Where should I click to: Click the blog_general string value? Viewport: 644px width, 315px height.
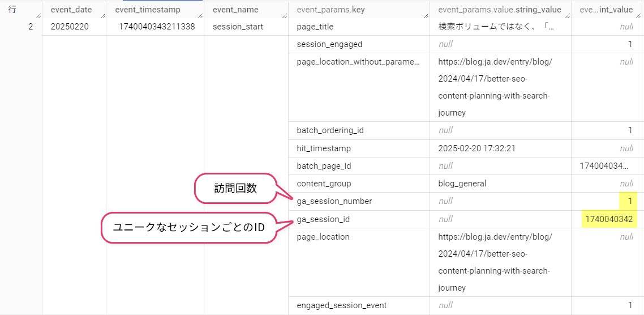tap(462, 184)
